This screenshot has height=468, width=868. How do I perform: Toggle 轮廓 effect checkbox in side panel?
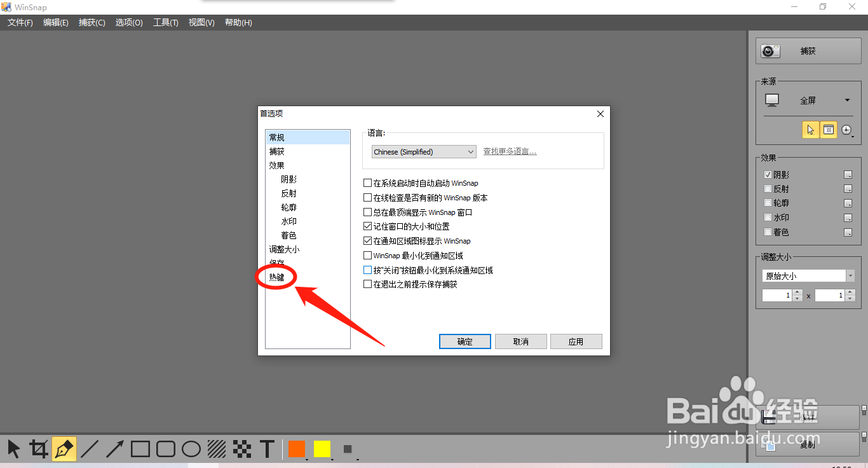tap(768, 203)
